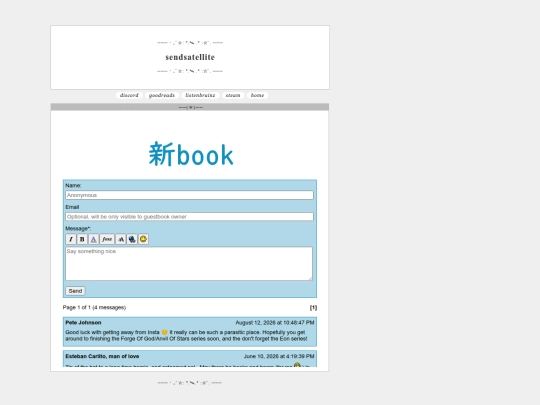540x405 pixels.
Task: Click the name Pete Johnson
Action: [83, 323]
